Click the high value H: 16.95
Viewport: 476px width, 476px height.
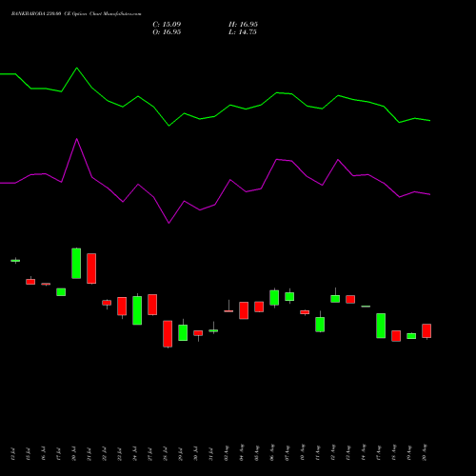243,25
